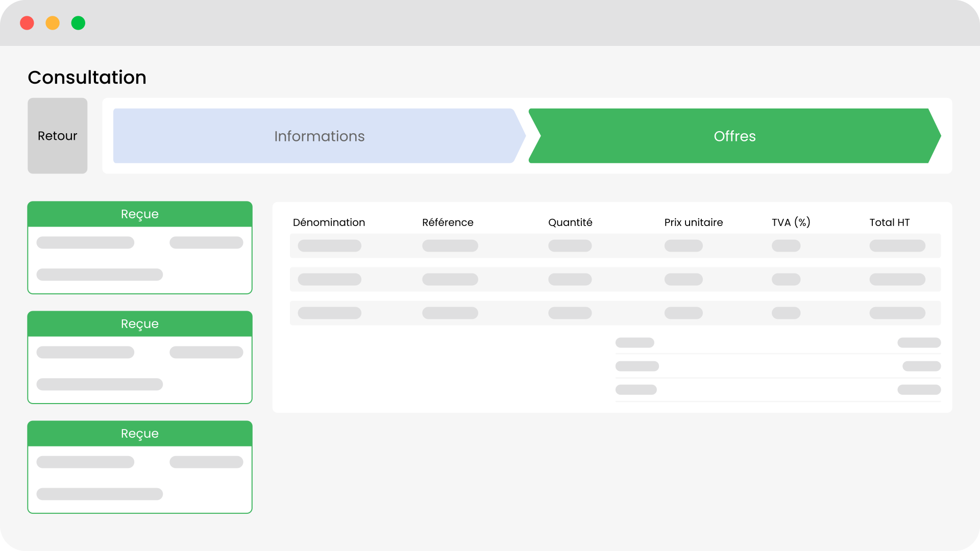This screenshot has width=980, height=551.
Task: Click the Dénomination column header
Action: [329, 222]
